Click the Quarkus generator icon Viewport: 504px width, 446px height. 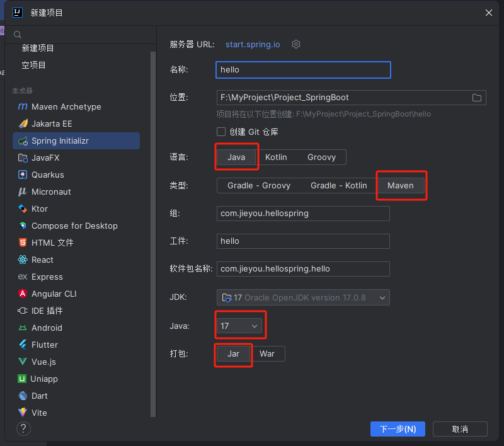coord(23,174)
